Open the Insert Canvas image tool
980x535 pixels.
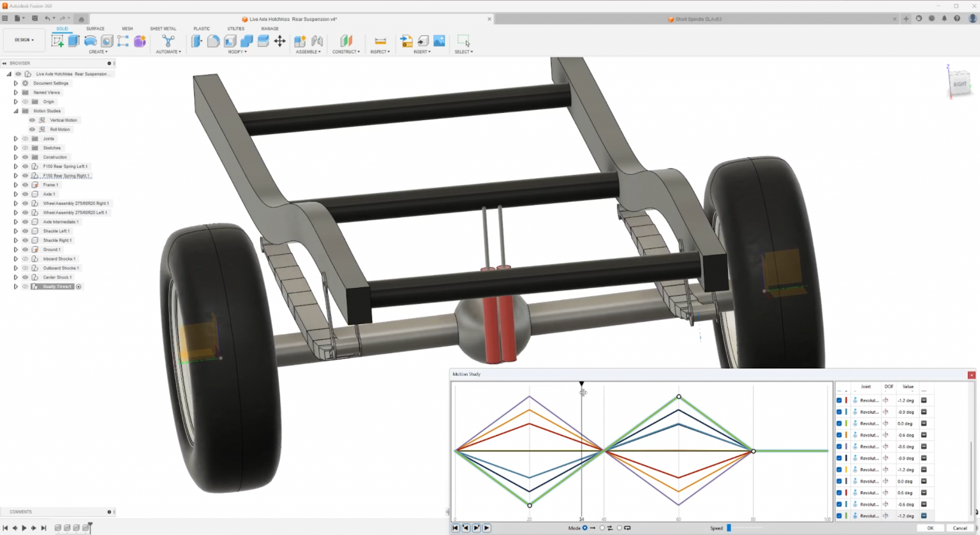439,41
